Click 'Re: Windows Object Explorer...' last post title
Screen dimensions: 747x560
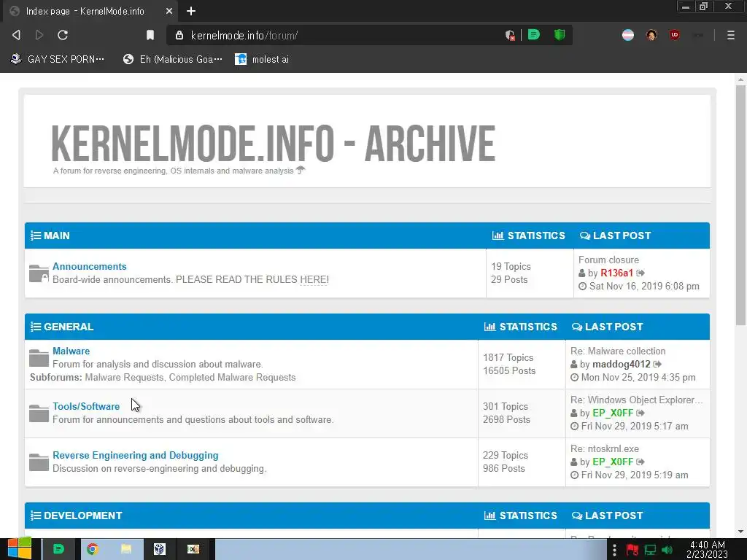636,400
